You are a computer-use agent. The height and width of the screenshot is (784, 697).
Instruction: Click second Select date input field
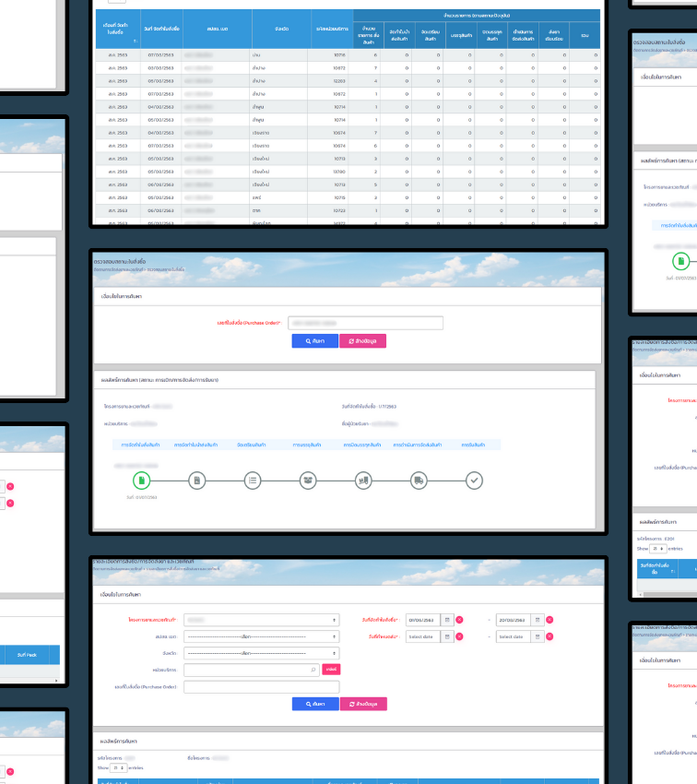(x=514, y=636)
